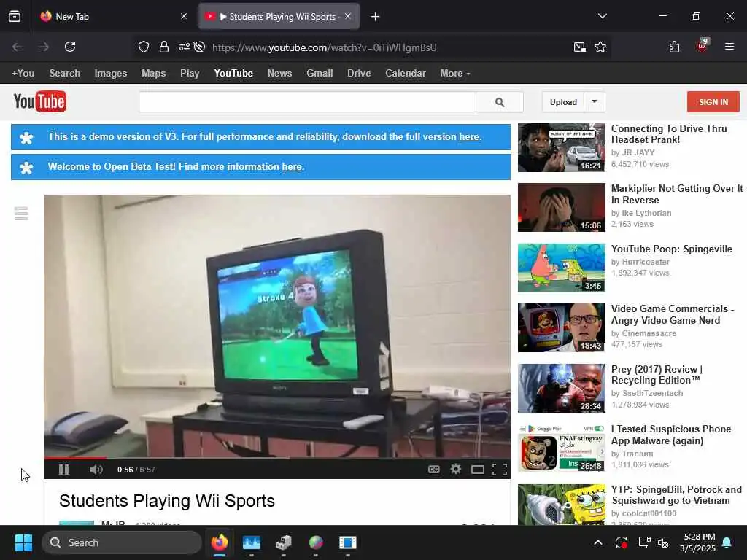Click the taskbar Search box

point(122,542)
